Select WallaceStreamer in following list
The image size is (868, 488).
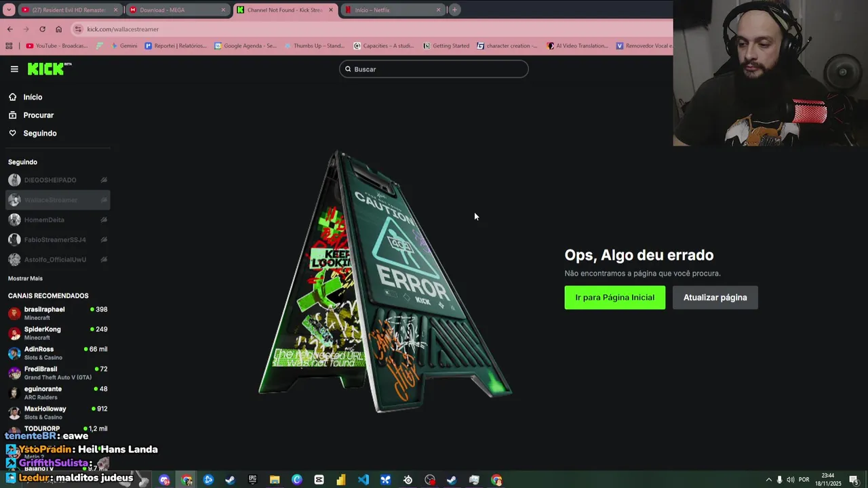point(58,200)
